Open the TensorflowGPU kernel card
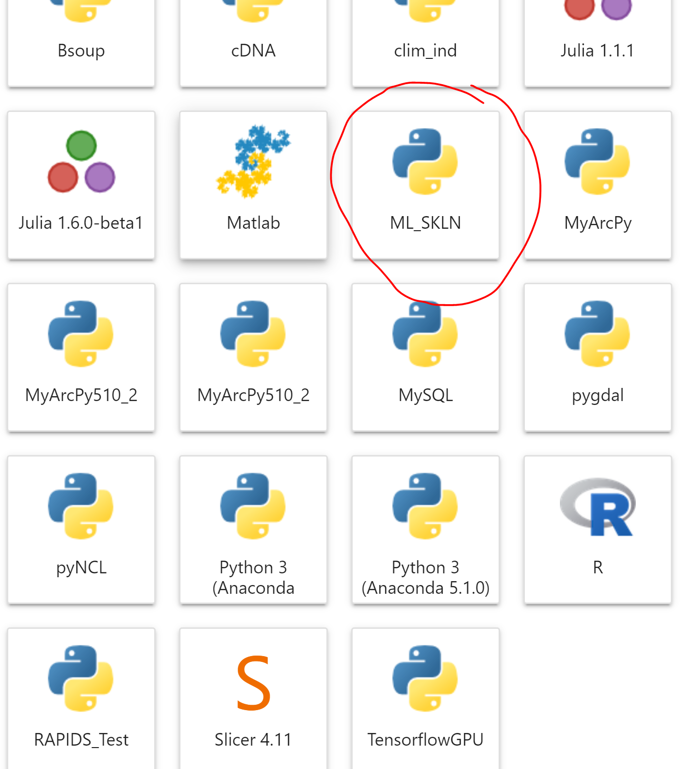The height and width of the screenshot is (769, 700). [426, 699]
